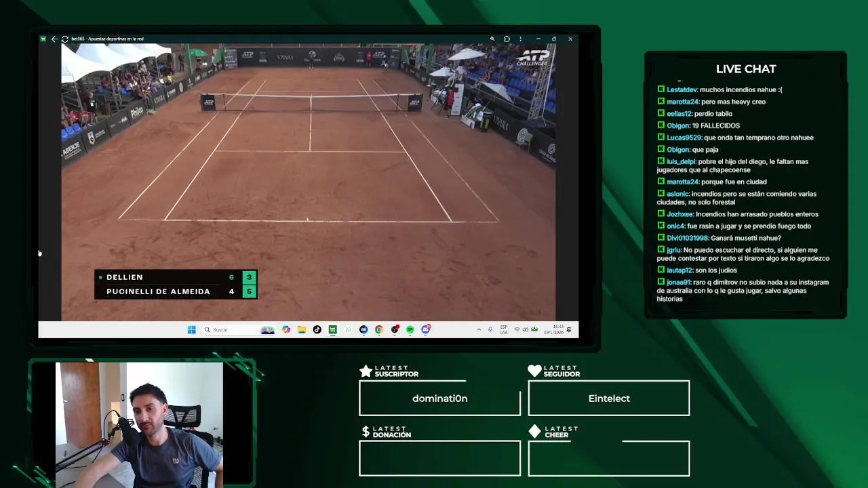Viewport: 868px width, 488px height.
Task: Open Copilot from the taskbar
Action: click(286, 329)
